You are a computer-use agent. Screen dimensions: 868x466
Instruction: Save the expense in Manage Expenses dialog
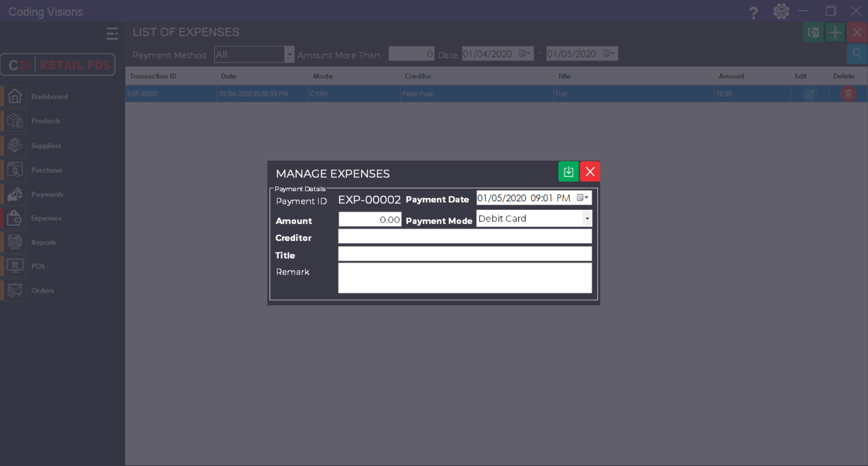coord(569,171)
